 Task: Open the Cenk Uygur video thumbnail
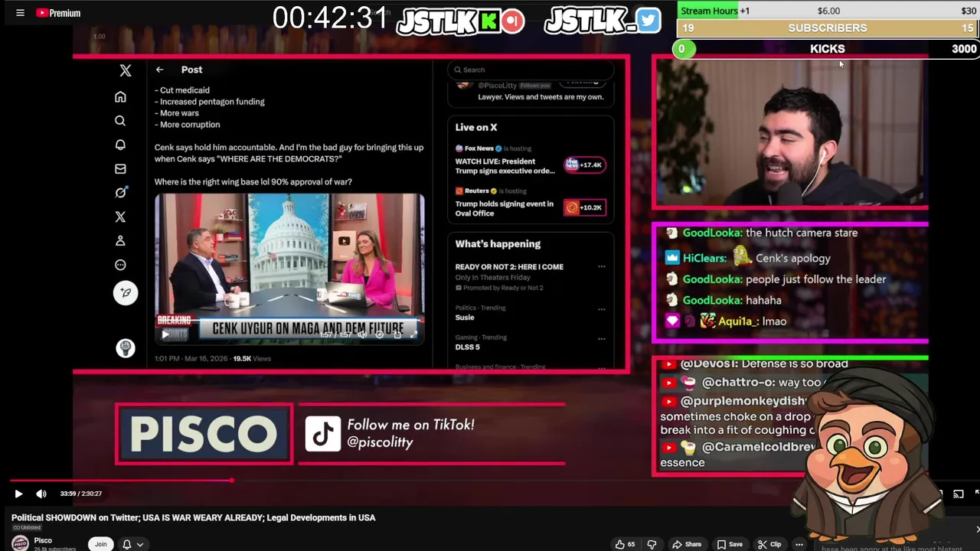pos(289,269)
